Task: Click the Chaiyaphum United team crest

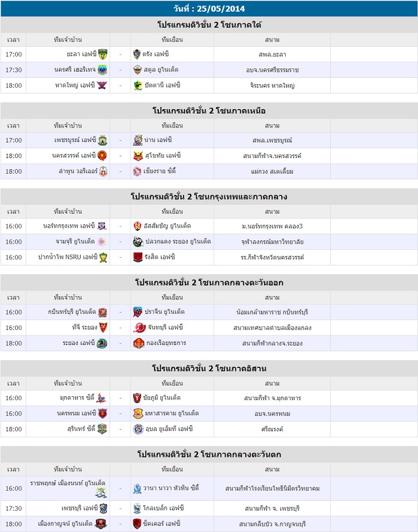Action: (x=138, y=398)
